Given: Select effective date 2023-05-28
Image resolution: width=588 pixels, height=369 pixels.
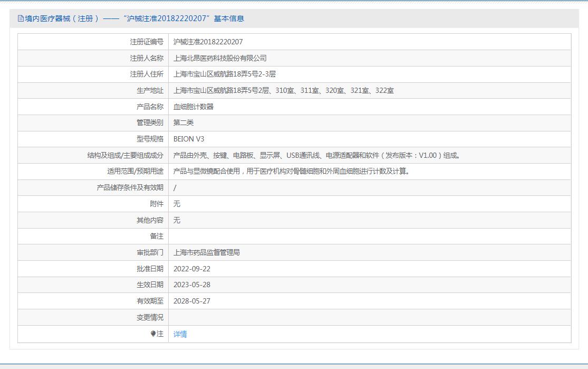Looking at the screenshot, I should (x=191, y=285).
